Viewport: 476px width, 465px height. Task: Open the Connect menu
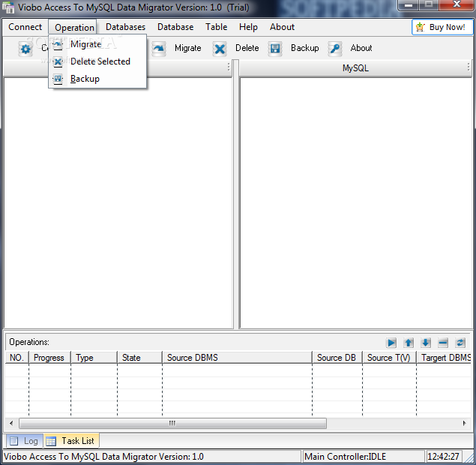tap(25, 27)
